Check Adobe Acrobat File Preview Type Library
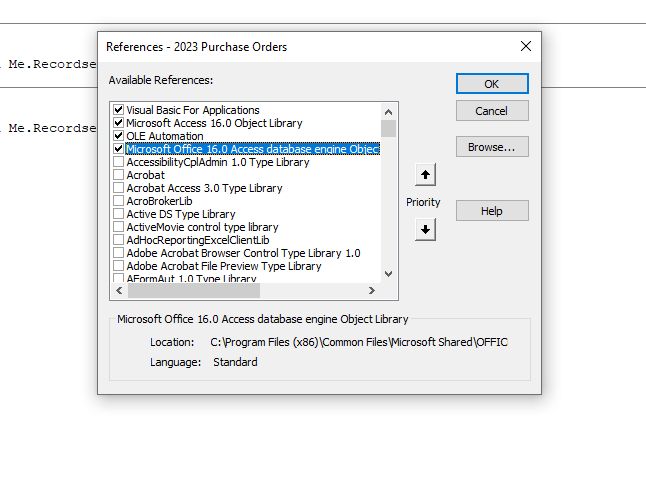 pos(119,266)
